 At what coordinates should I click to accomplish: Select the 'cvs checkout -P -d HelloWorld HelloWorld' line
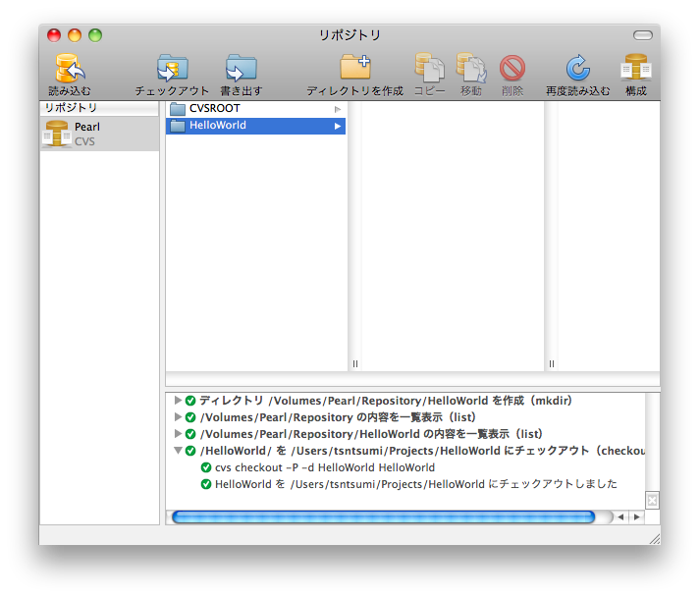[x=325, y=467]
